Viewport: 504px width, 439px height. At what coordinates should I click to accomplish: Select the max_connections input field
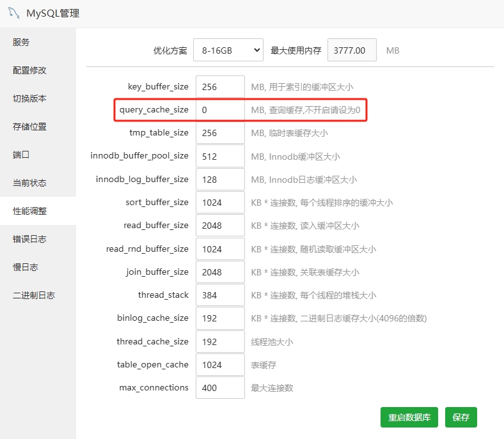pos(220,388)
